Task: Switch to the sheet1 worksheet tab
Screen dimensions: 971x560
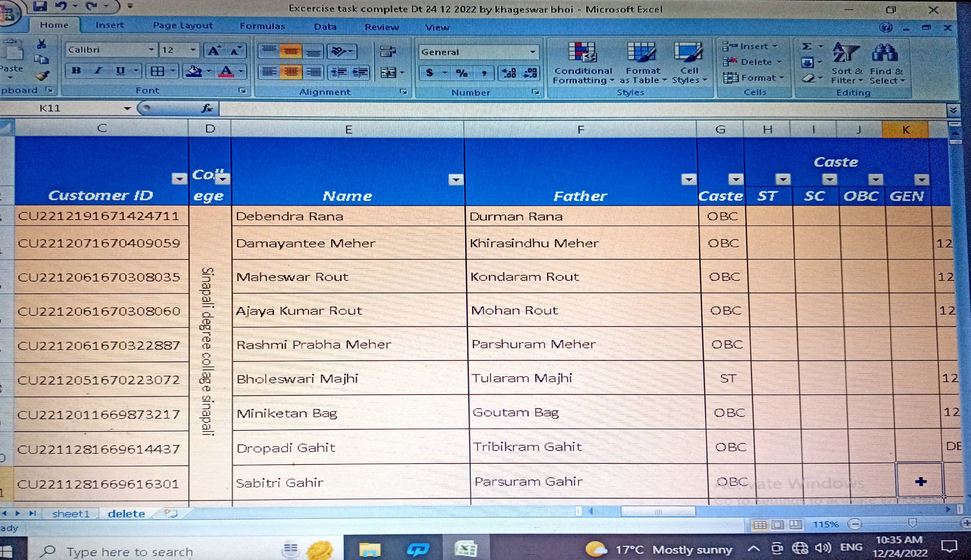Action: [x=71, y=514]
